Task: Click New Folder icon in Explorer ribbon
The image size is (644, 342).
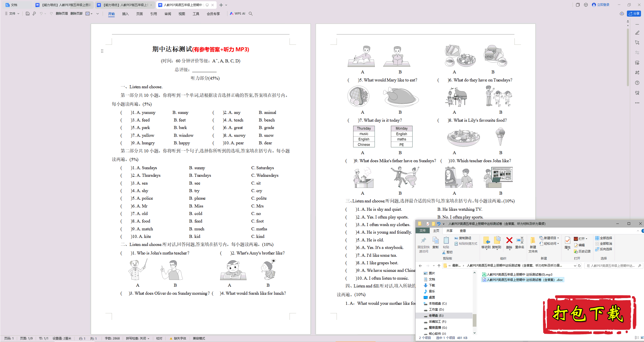Action: click(x=533, y=241)
